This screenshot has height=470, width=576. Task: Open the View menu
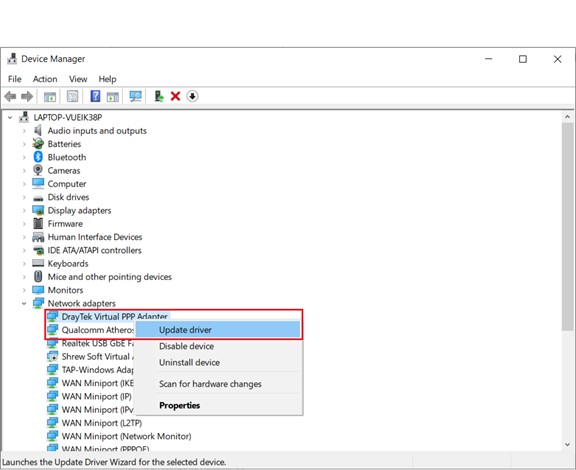pyautogui.click(x=78, y=79)
